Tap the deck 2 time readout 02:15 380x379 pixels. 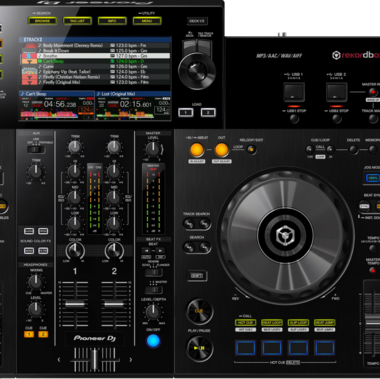[x=136, y=104]
